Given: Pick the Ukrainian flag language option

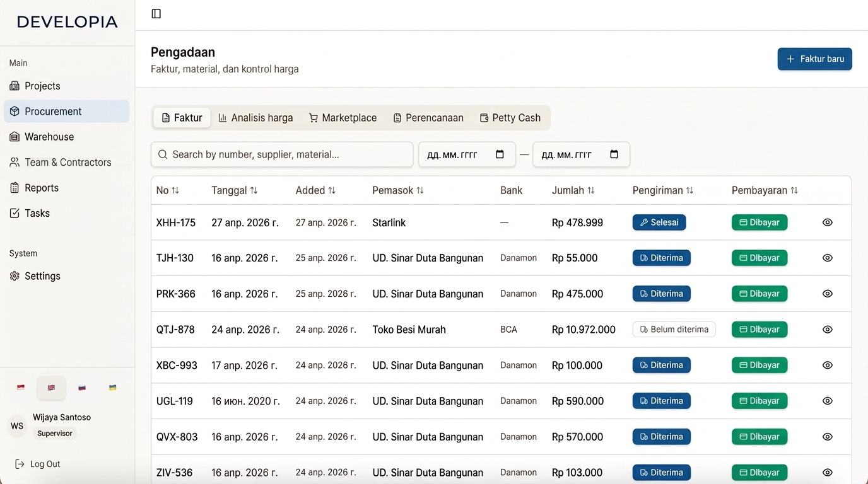Looking at the screenshot, I should point(113,388).
